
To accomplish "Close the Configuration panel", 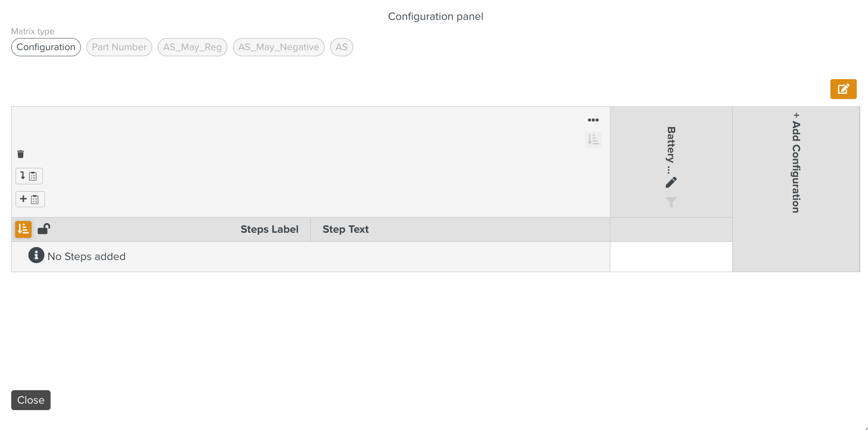I will click(x=31, y=400).
